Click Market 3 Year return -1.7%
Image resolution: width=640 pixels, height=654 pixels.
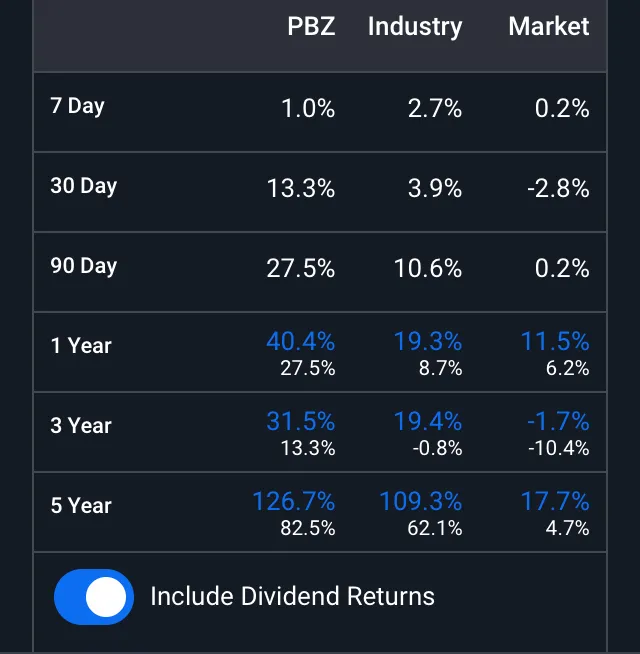558,421
